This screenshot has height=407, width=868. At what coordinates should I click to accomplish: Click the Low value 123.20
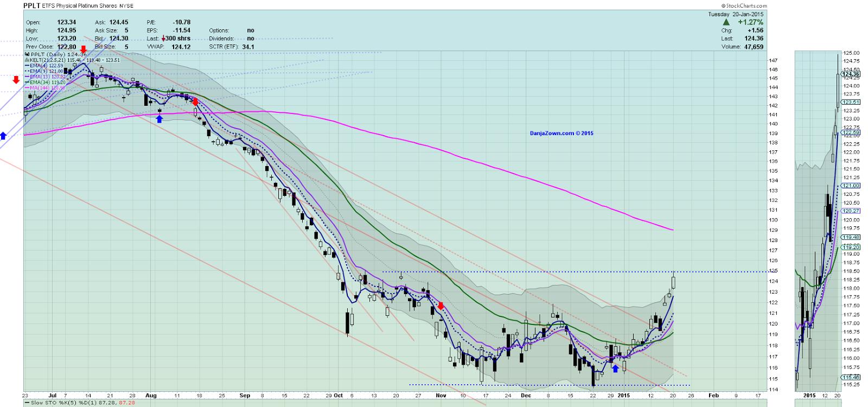(67, 39)
